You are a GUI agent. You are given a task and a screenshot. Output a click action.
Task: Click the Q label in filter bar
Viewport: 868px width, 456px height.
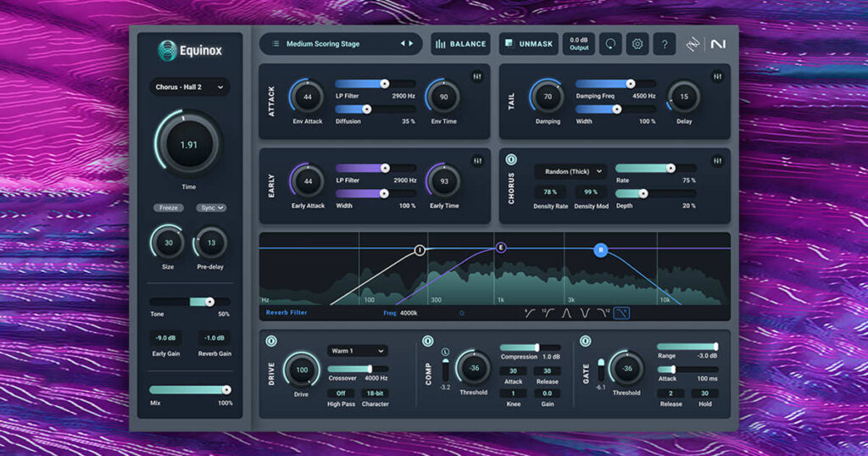pyautogui.click(x=462, y=314)
